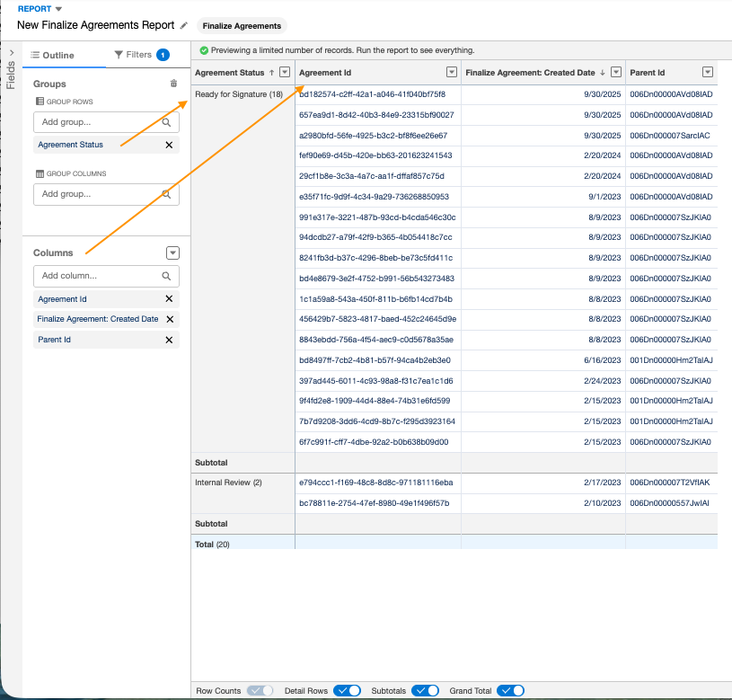732x700 pixels.
Task: Open the REPORT type dropdown
Action: (59, 9)
